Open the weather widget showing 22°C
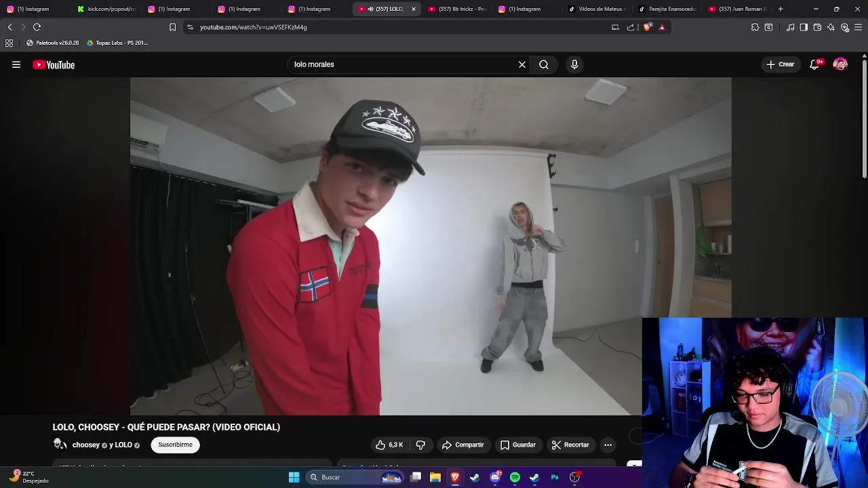 (x=29, y=477)
